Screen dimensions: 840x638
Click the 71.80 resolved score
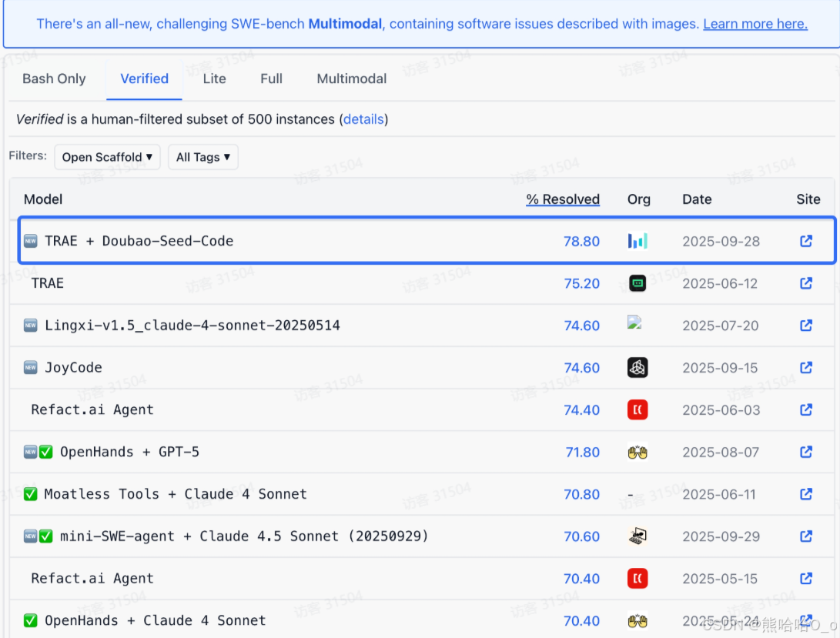pyautogui.click(x=582, y=453)
